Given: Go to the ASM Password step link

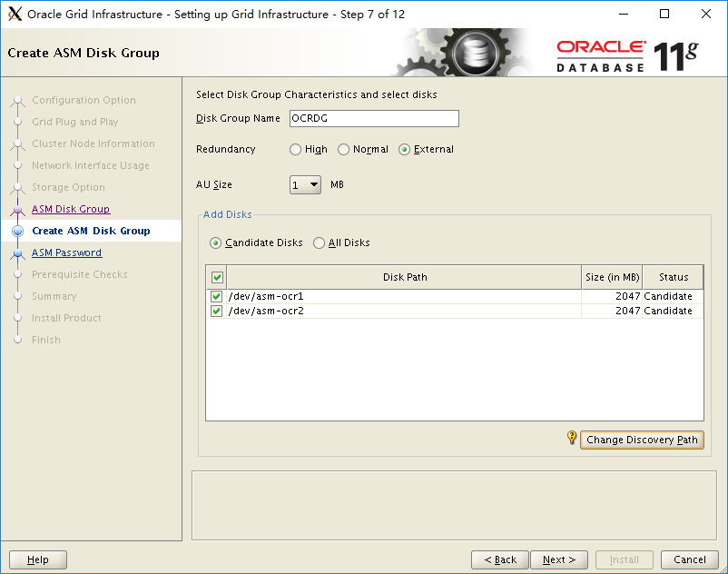Looking at the screenshot, I should (67, 252).
